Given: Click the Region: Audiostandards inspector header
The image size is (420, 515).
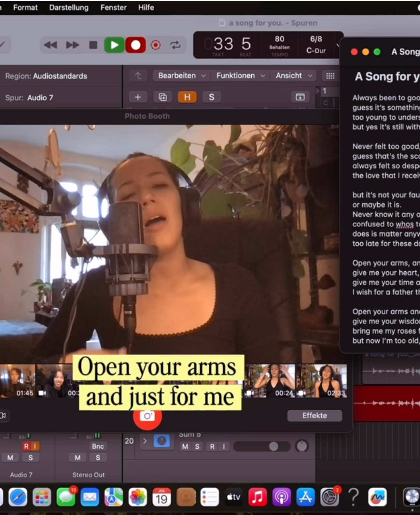Looking at the screenshot, I should pos(46,76).
